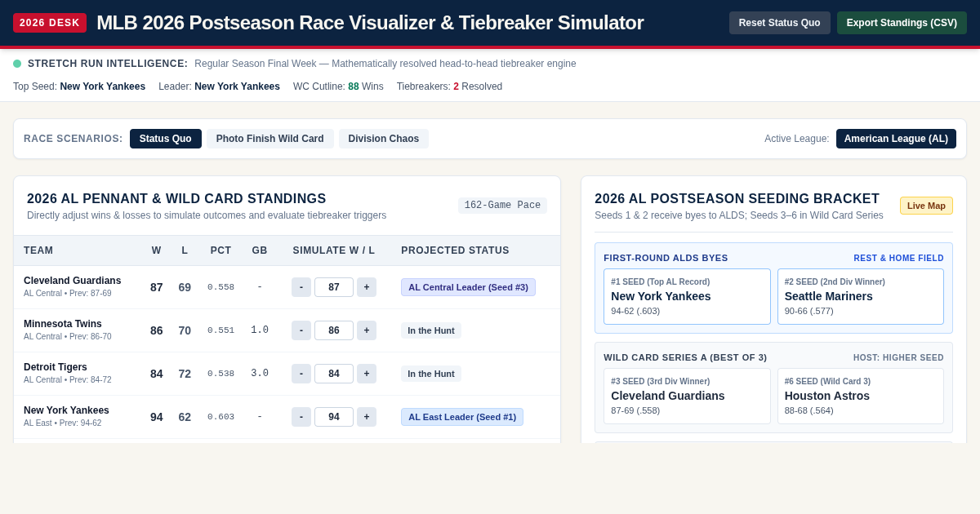The width and height of the screenshot is (980, 514).
Task: Click the New York Yankees row team name
Action: pyautogui.click(x=66, y=410)
